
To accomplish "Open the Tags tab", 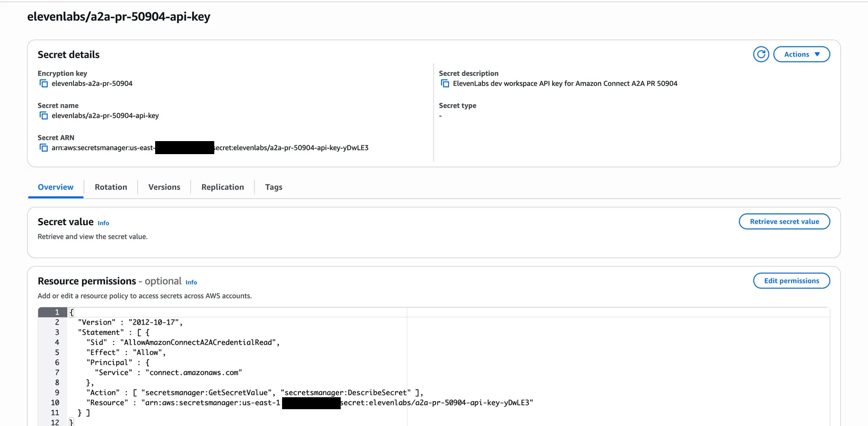I will click(x=273, y=187).
